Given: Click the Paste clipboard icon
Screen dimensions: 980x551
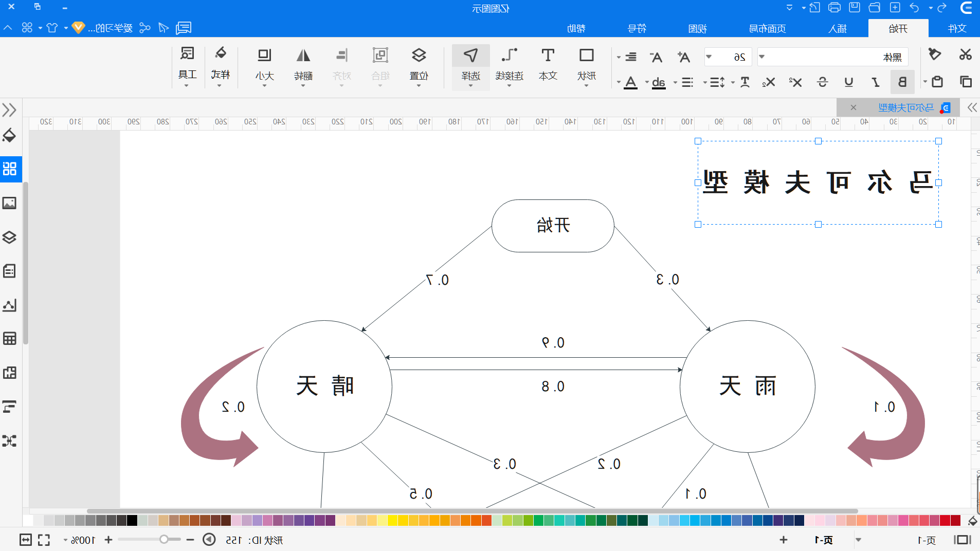Looking at the screenshot, I should tap(937, 82).
